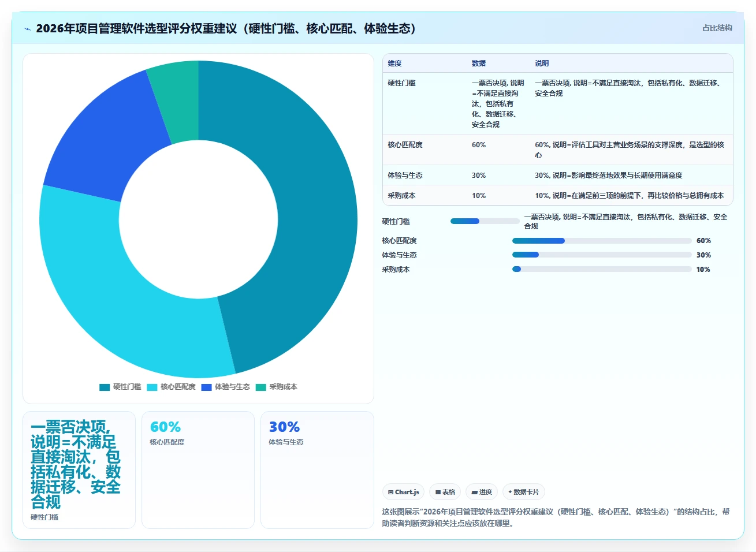
Task: Click the 硬性门槛 progress bar
Action: (485, 221)
